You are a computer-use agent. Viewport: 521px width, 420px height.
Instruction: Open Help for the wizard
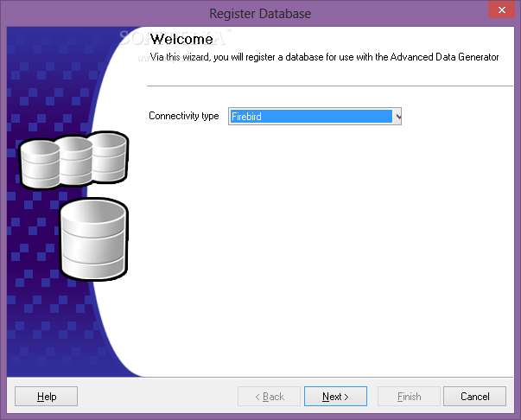[46, 397]
